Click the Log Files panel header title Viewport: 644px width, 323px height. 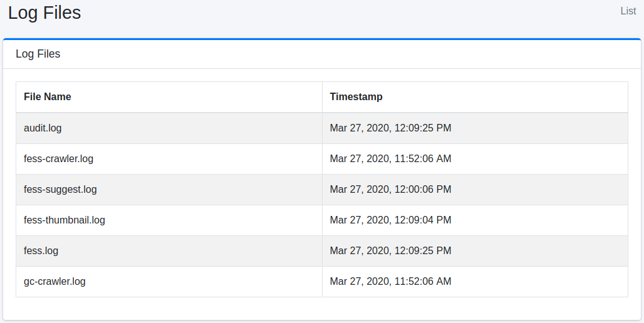coord(38,54)
